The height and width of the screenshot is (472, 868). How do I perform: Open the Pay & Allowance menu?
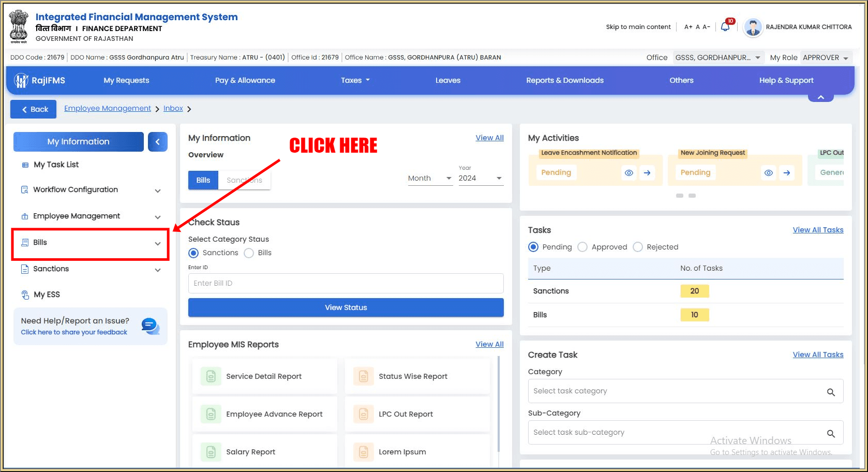(x=245, y=80)
